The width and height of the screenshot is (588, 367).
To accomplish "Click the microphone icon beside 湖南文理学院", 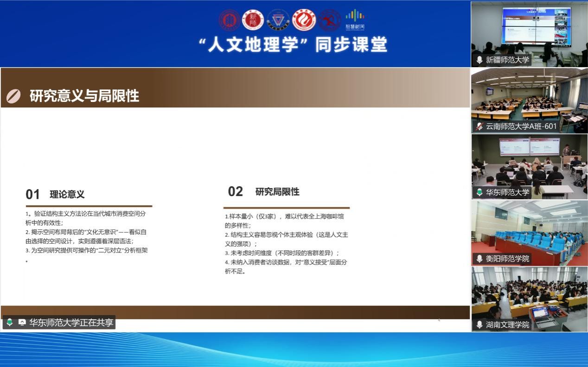I will (x=479, y=325).
